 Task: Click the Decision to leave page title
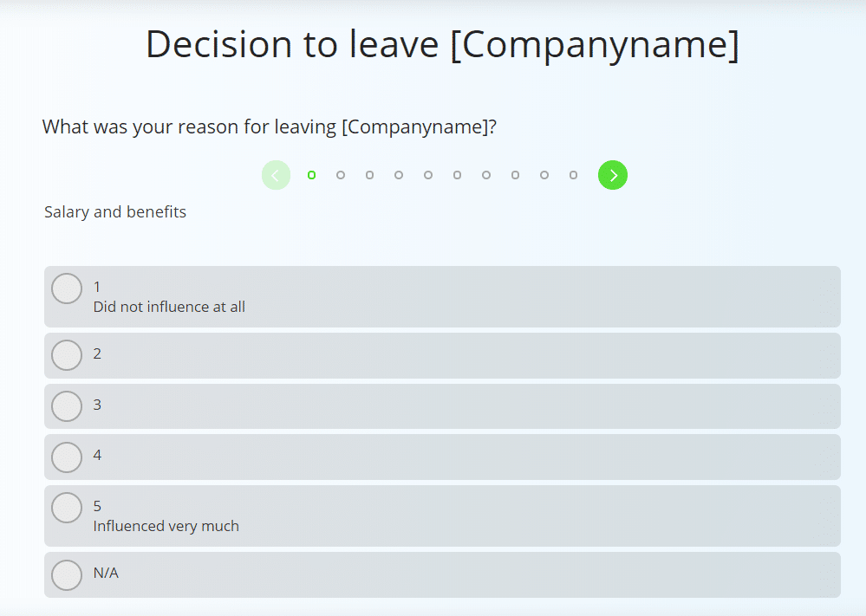(x=443, y=44)
